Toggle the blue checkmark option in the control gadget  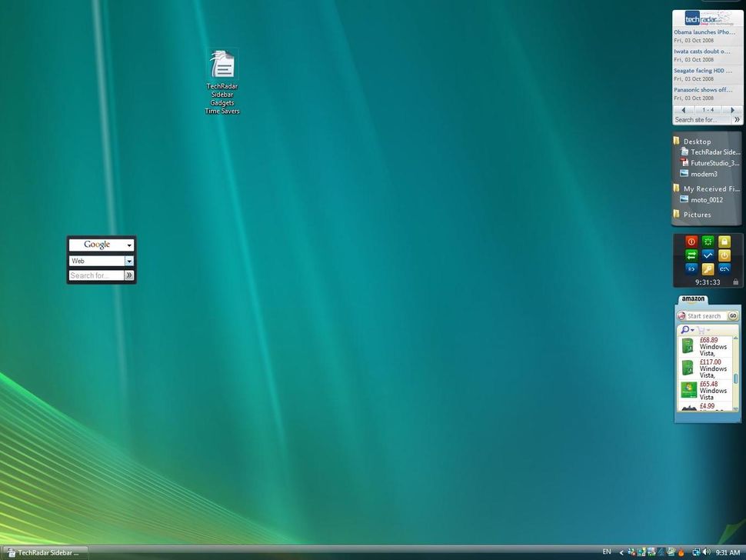(708, 255)
